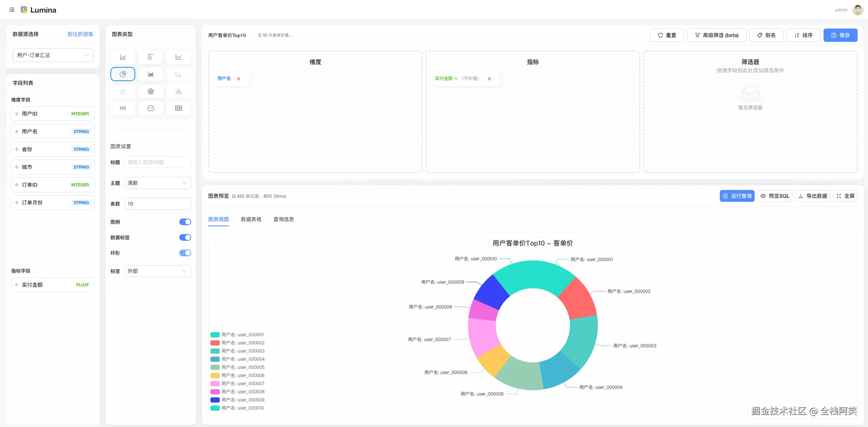Toggle the 图例 legend switch off
This screenshot has width=868, height=427.
(x=185, y=222)
